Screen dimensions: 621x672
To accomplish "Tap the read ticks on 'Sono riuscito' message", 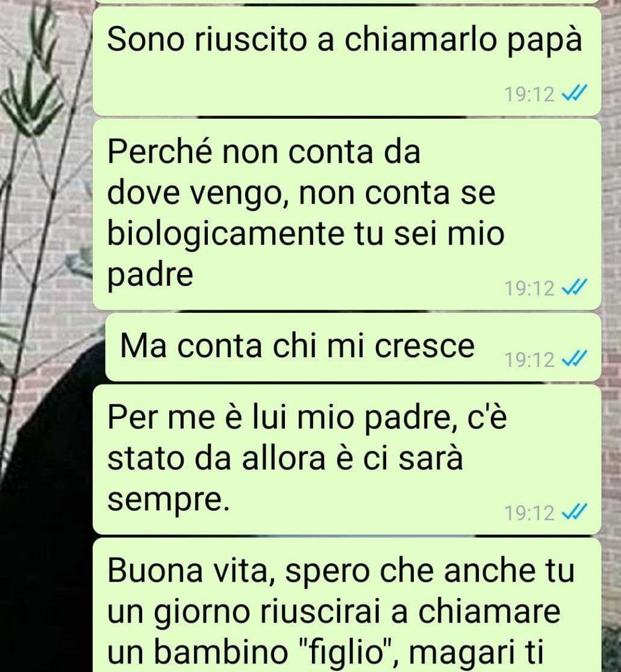I will 574,93.
